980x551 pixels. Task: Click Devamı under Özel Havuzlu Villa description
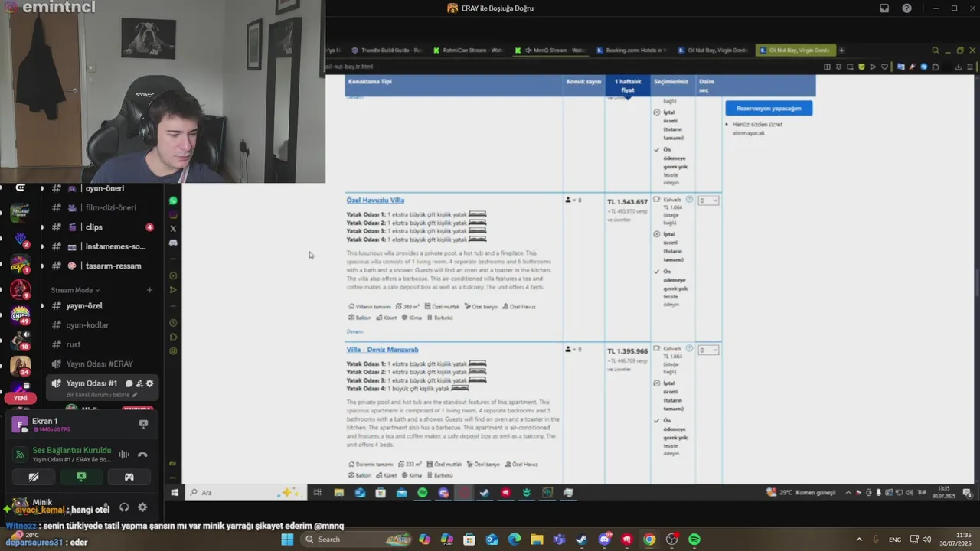coord(354,331)
